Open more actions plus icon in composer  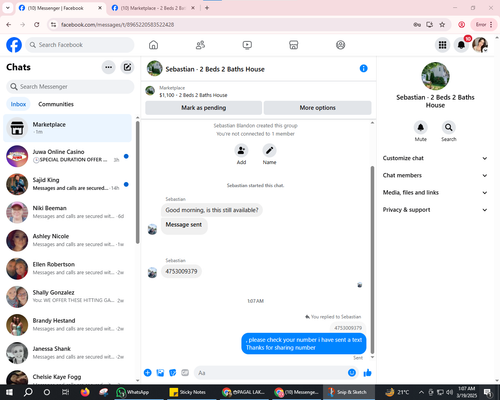coord(148,373)
